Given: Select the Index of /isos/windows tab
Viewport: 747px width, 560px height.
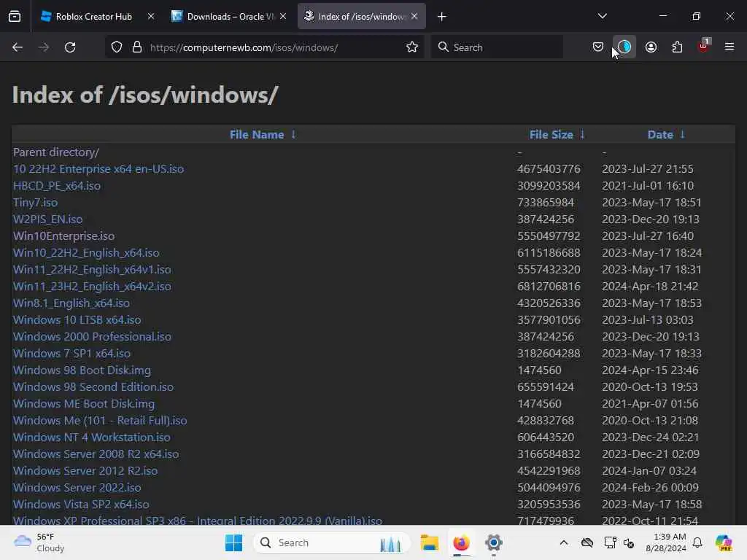Looking at the screenshot, I should click(362, 17).
